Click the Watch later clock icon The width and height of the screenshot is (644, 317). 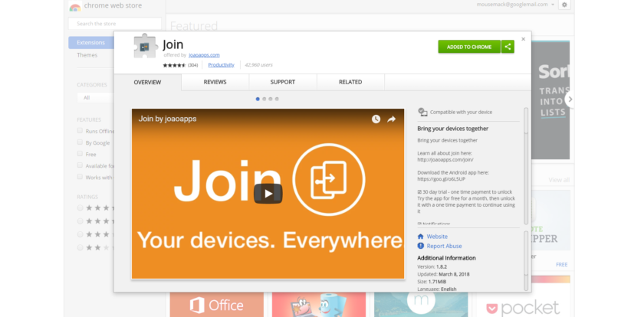pos(376,119)
